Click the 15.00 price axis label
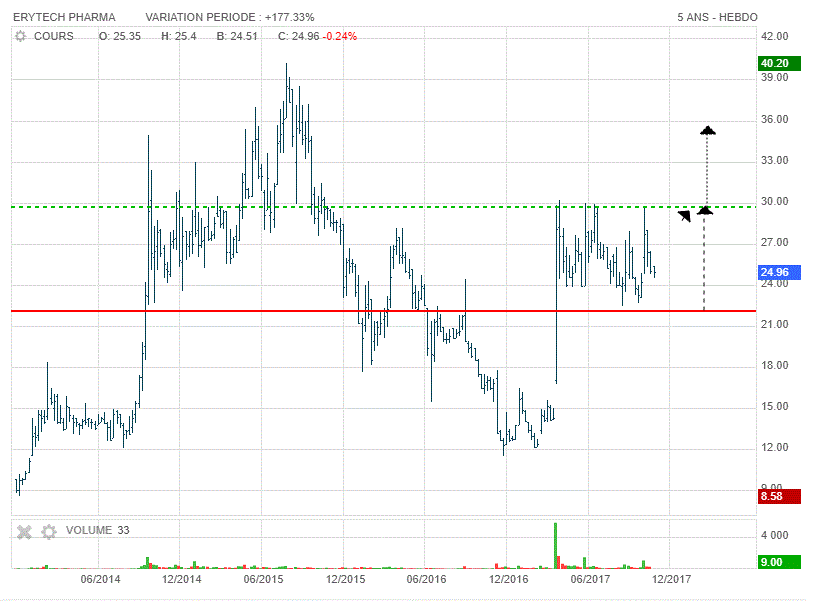 pyautogui.click(x=775, y=406)
